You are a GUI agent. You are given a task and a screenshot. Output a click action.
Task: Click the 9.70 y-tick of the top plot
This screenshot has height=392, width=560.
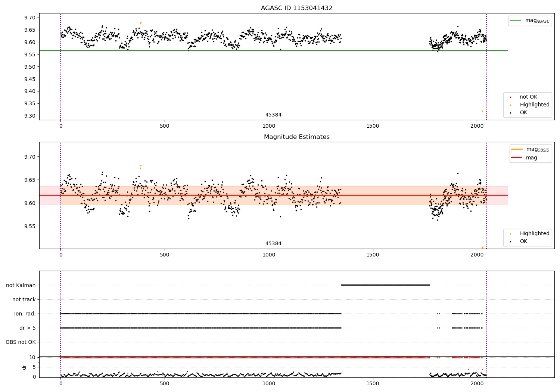30,18
